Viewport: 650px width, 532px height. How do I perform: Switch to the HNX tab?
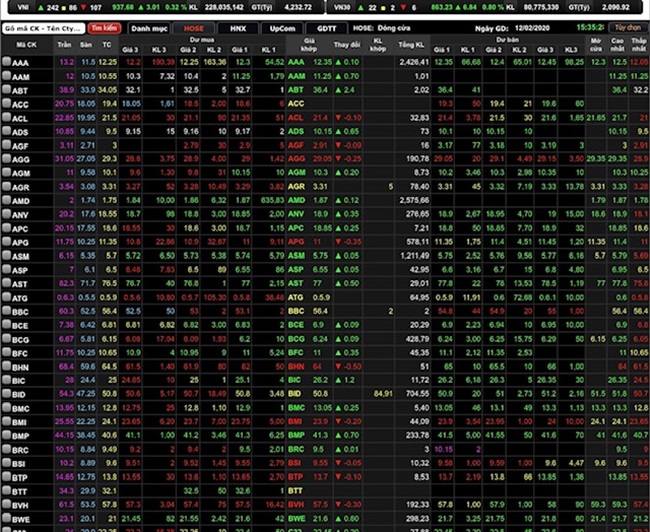coord(237,29)
